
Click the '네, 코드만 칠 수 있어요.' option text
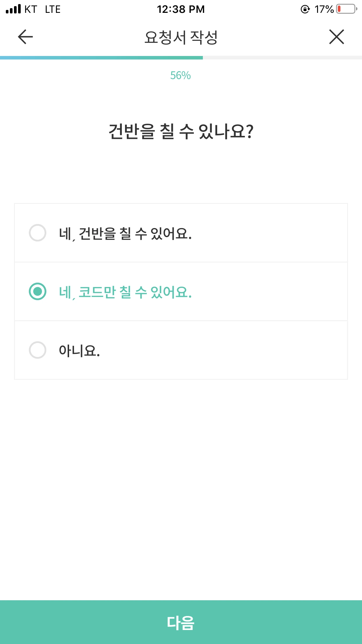tap(125, 292)
